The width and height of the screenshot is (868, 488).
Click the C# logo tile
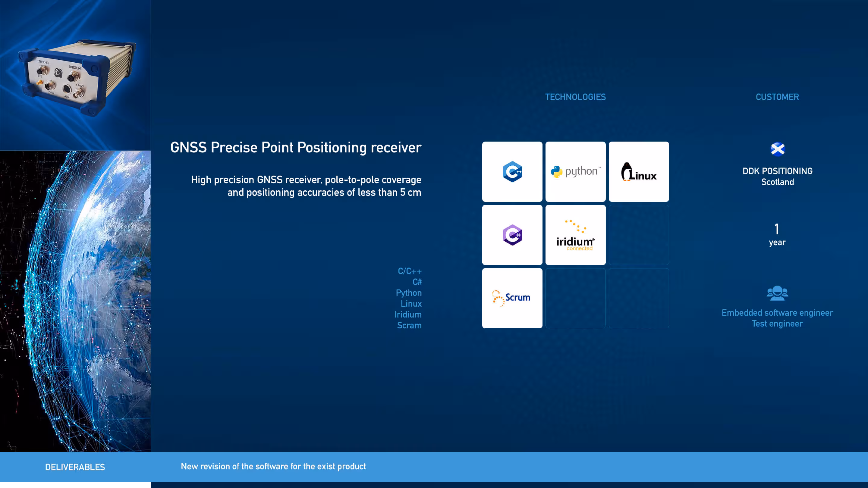click(x=512, y=235)
